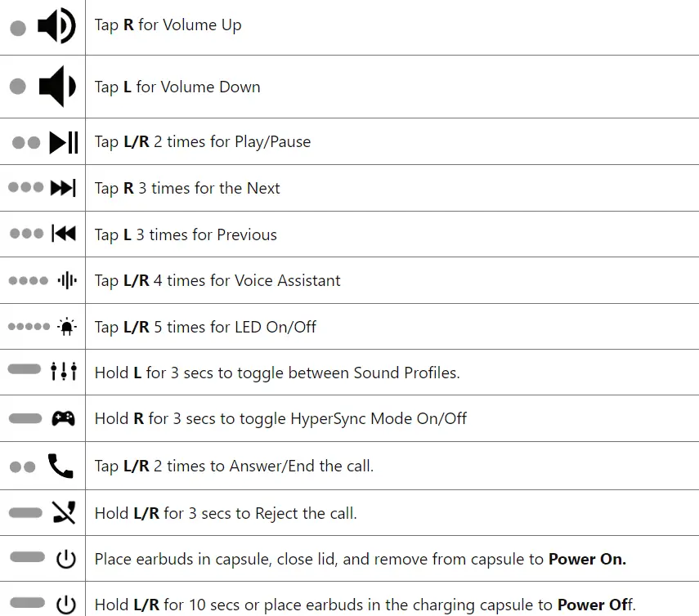This screenshot has width=699, height=616.
Task: Click the voice assistant waveform icon
Action: click(x=67, y=281)
